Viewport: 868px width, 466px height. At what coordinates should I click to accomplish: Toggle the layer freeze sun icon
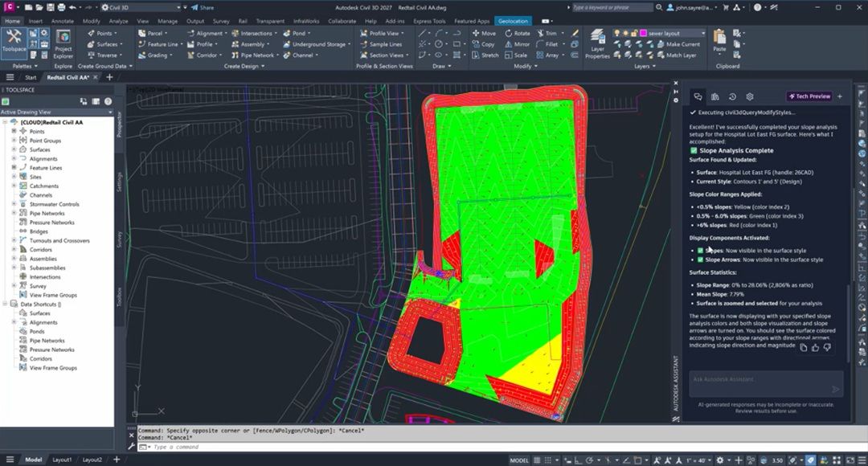click(x=625, y=33)
